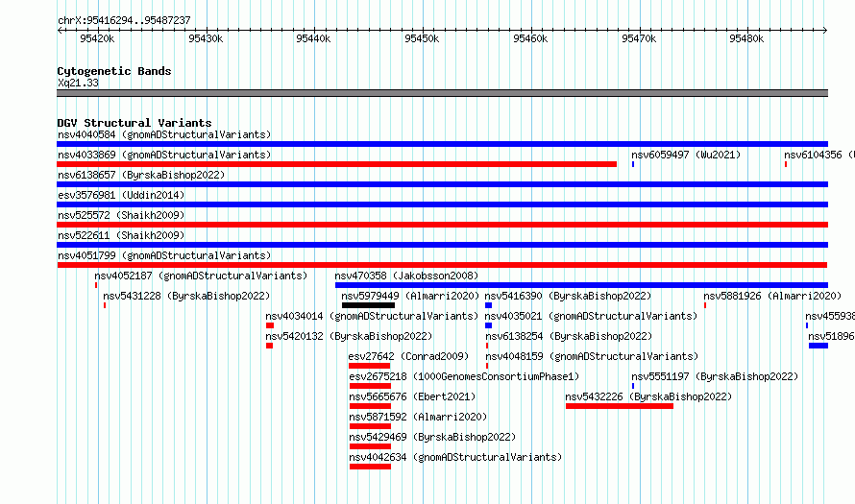Click the Xq21.33 band label

tap(79, 83)
